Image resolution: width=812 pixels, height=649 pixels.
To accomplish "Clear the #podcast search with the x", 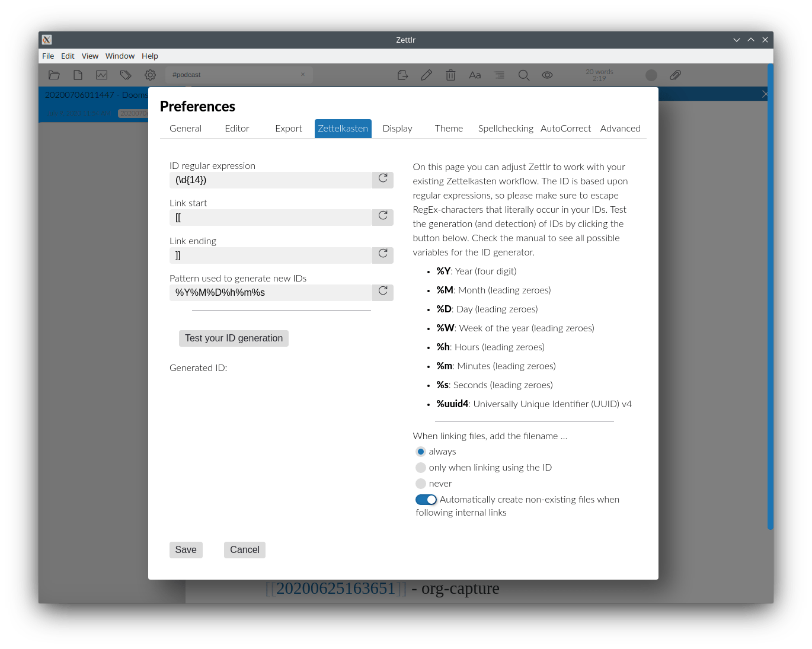I will 303,75.
